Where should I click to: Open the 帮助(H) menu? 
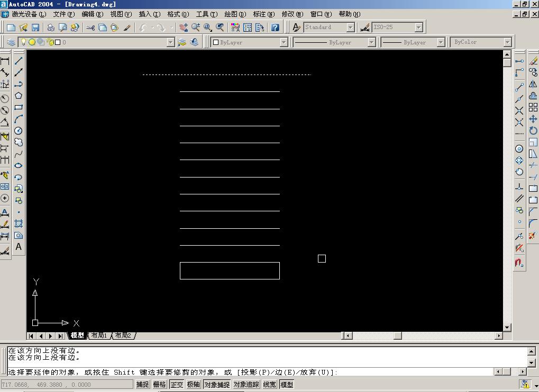(350, 14)
